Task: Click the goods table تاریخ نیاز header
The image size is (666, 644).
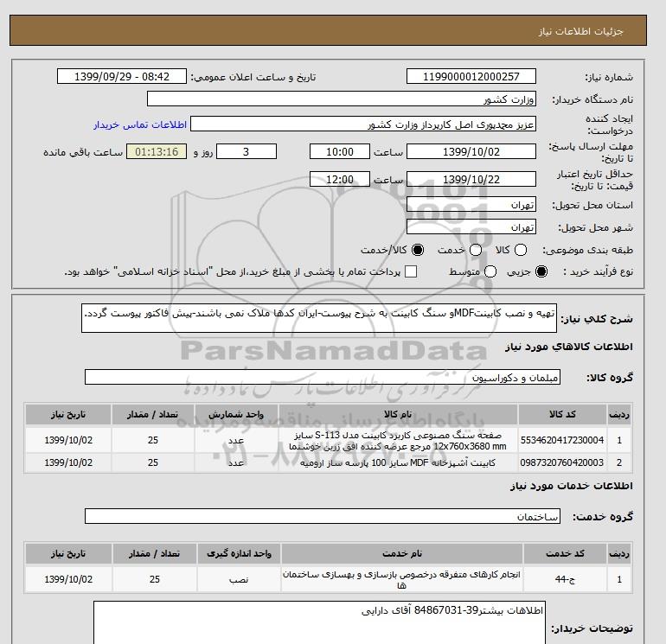Action: click(x=68, y=414)
